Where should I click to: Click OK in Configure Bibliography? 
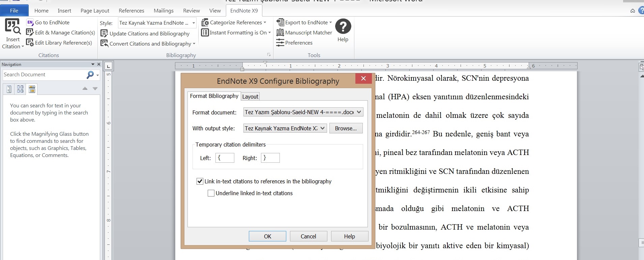tap(267, 236)
